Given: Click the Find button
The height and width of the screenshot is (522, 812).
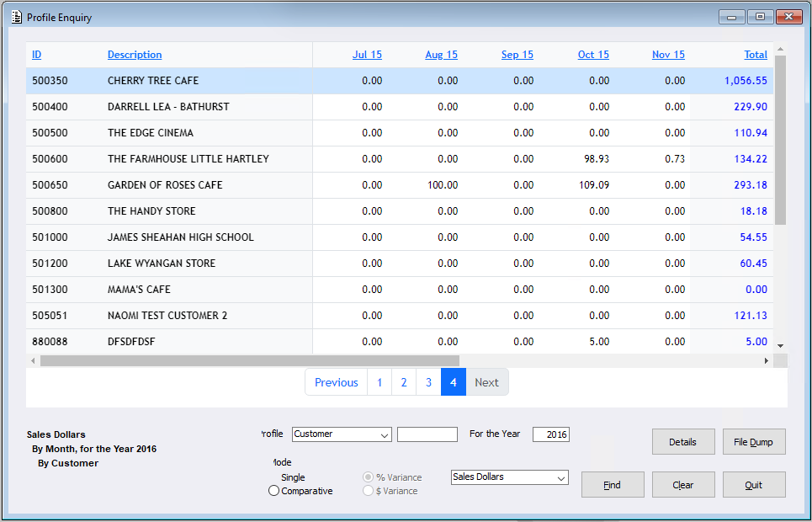Looking at the screenshot, I should 613,485.
